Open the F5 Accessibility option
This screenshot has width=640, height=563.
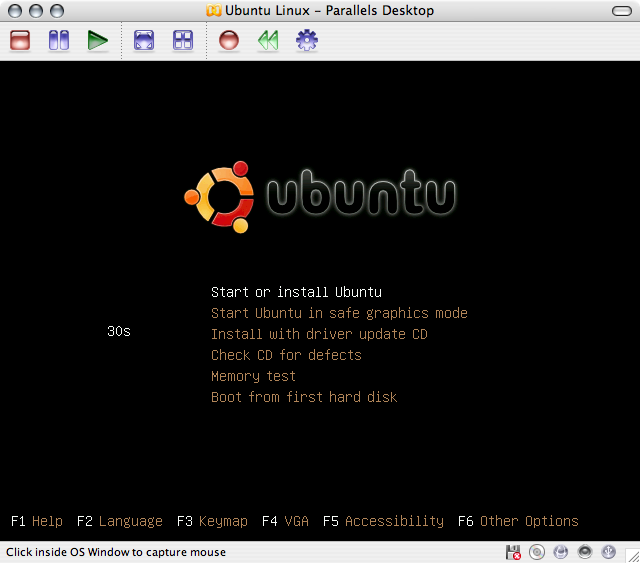[x=383, y=521]
